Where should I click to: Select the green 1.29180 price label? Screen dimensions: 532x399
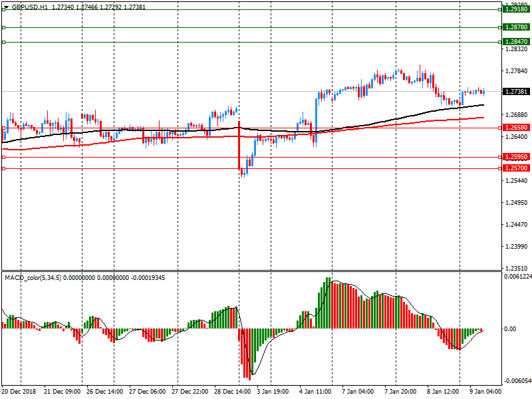[516, 10]
